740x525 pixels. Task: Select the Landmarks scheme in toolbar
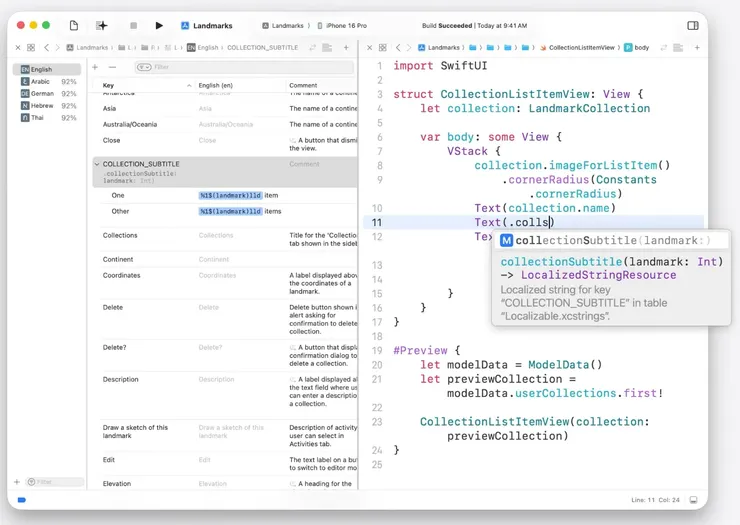coord(207,25)
